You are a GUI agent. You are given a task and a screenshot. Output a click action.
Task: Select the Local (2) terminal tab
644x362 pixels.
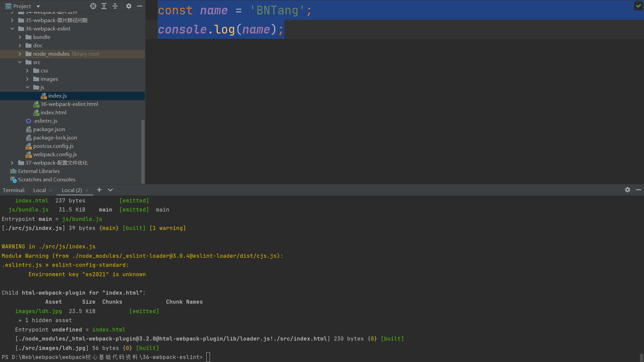point(71,190)
